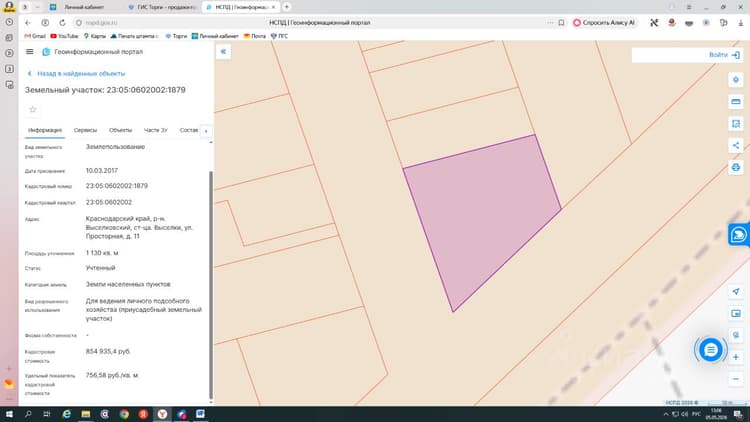Add the land parcel to favorites star
This screenshot has height=422, width=750.
point(33,110)
